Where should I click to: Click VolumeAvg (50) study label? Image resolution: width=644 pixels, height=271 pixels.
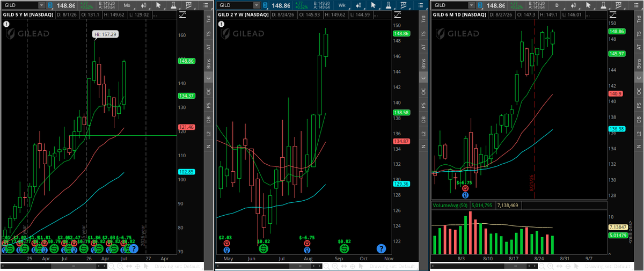pos(451,205)
